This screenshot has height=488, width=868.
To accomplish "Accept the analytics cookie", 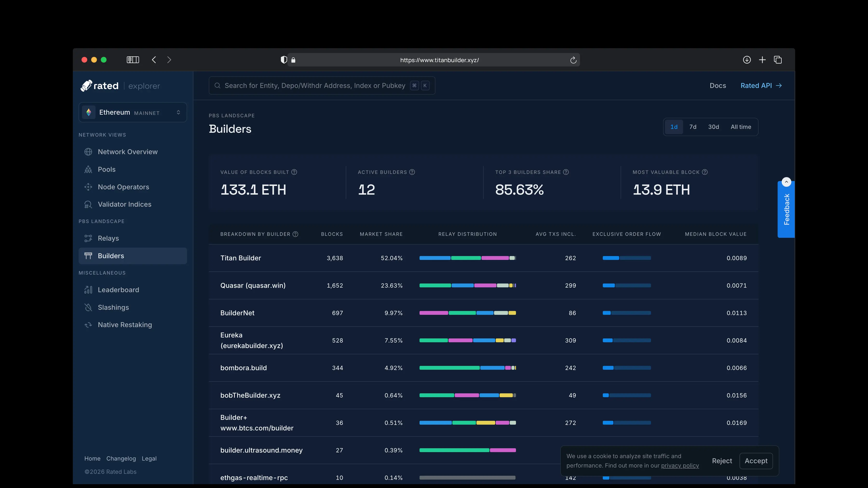I will click(756, 461).
